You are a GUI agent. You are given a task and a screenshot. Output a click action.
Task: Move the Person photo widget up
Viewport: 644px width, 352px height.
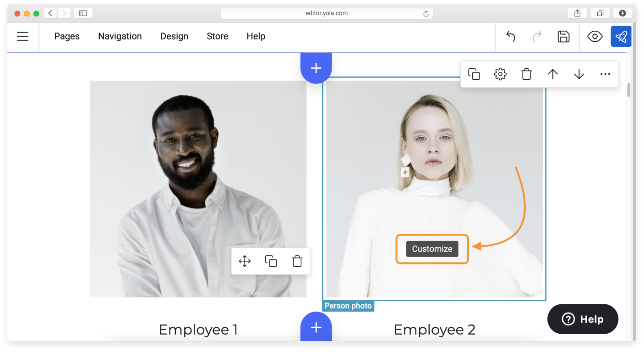tap(553, 74)
